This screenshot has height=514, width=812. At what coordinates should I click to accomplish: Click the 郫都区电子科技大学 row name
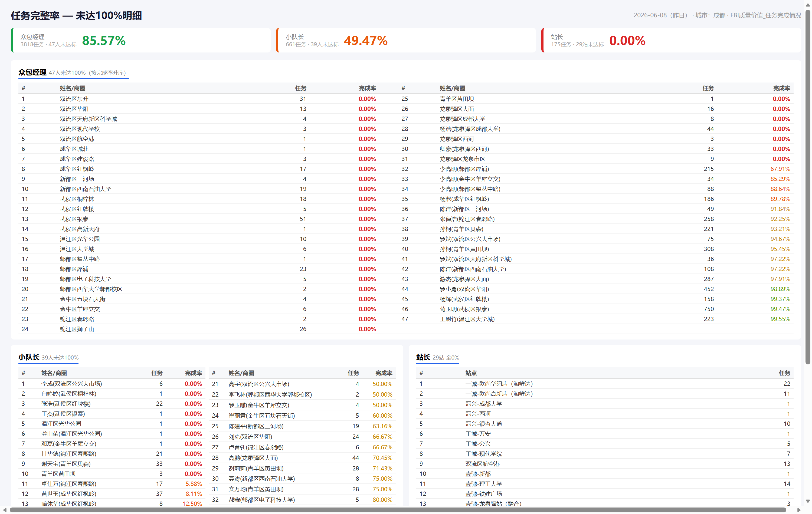(85, 279)
